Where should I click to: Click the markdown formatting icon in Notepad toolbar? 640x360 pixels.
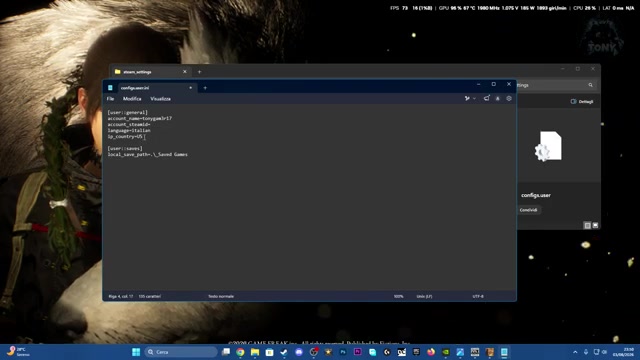487,98
